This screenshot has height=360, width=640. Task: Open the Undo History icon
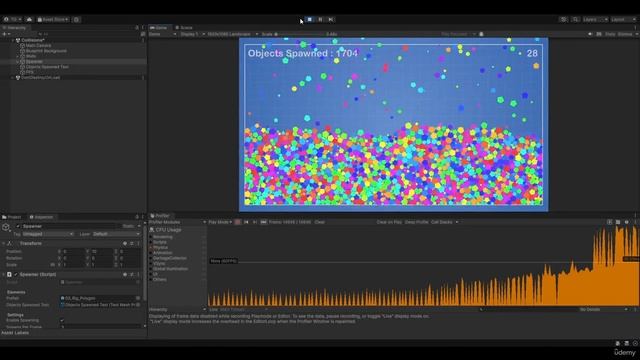563,19
